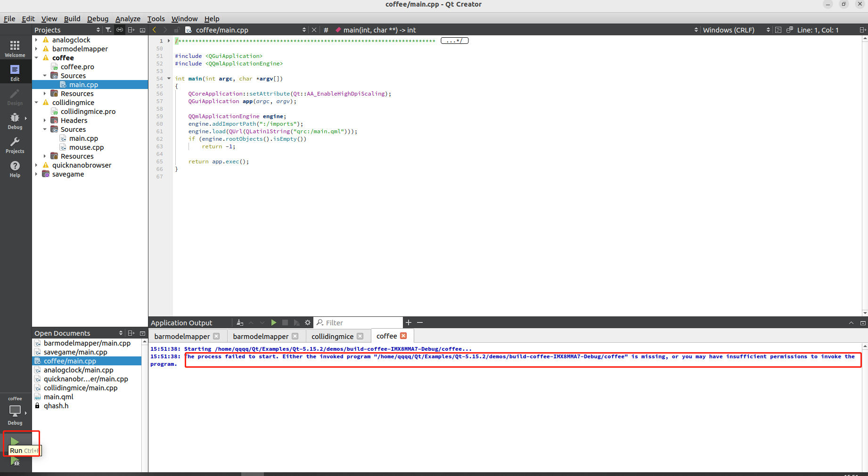Open the Tools menu
The image size is (868, 476).
156,19
